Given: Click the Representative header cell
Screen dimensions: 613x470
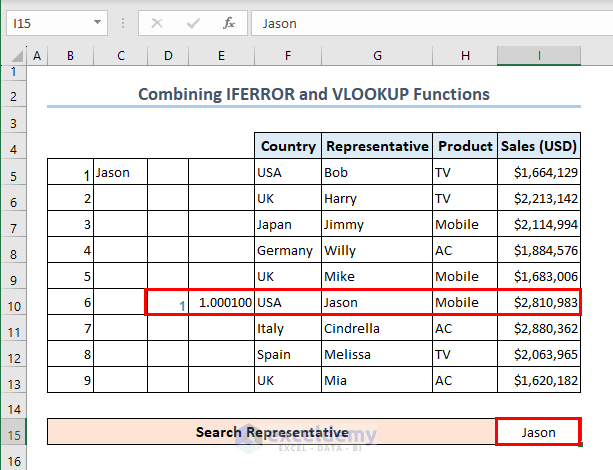Looking at the screenshot, I should point(376,146).
